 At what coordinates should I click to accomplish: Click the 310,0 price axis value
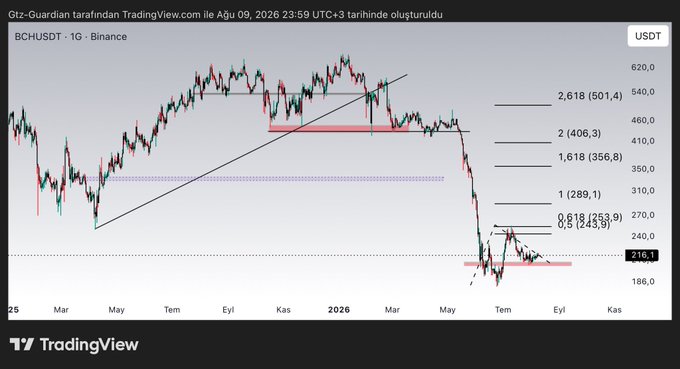coord(643,190)
